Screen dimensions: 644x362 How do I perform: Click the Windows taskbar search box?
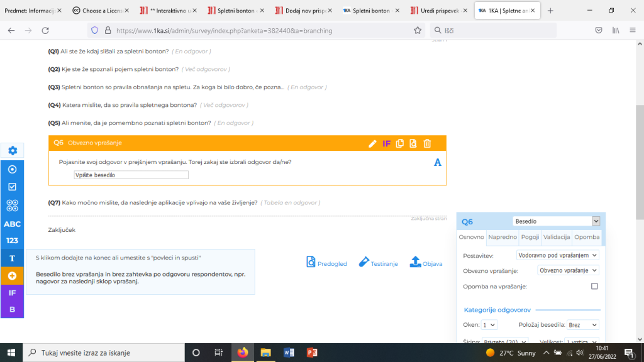104,353
